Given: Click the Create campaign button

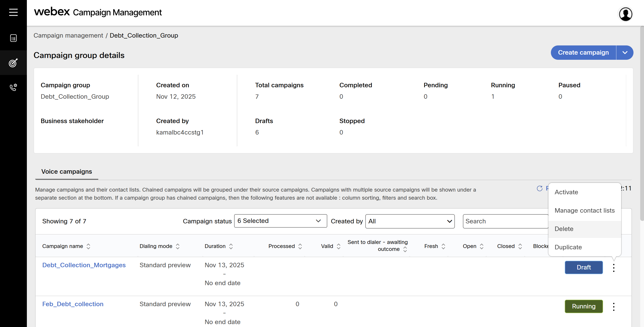Looking at the screenshot, I should (583, 53).
